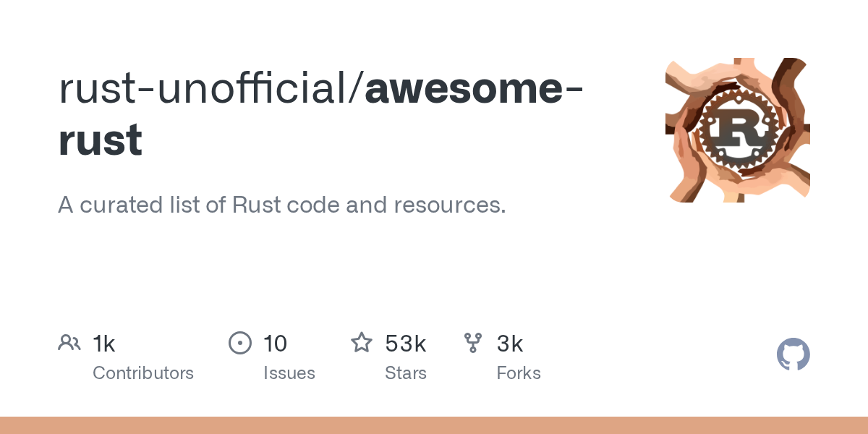Click the Forks branch icon
This screenshot has width=868, height=434.
[473, 343]
